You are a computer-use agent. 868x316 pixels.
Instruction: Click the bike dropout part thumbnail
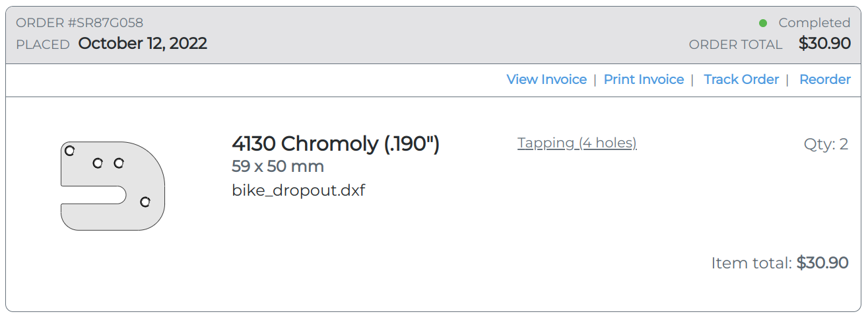pyautogui.click(x=112, y=186)
